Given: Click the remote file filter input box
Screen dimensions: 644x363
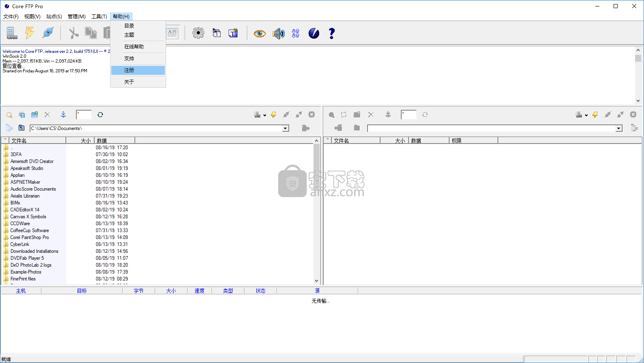Looking at the screenshot, I should [408, 115].
